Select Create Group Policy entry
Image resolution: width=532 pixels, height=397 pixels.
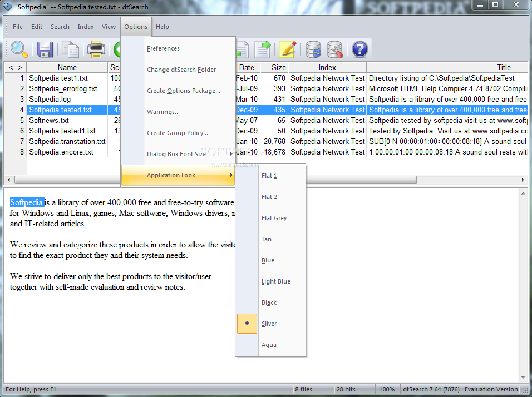(178, 133)
